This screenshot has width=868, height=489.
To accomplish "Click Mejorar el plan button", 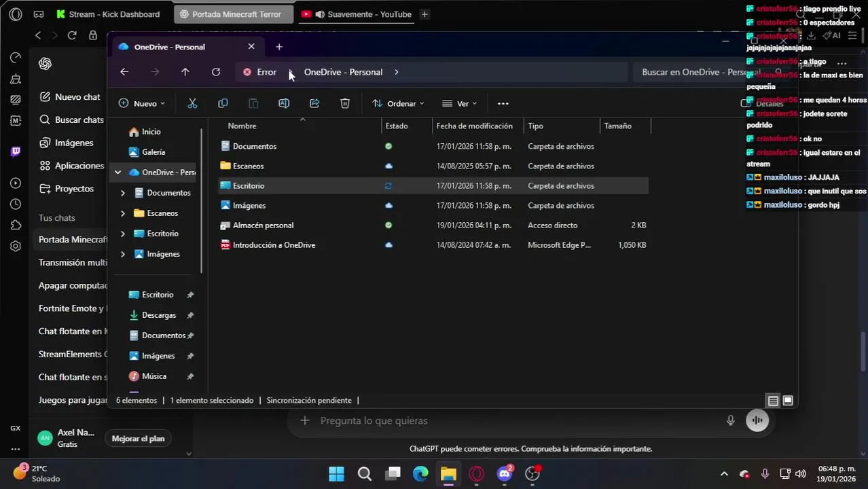I will click(x=138, y=439).
